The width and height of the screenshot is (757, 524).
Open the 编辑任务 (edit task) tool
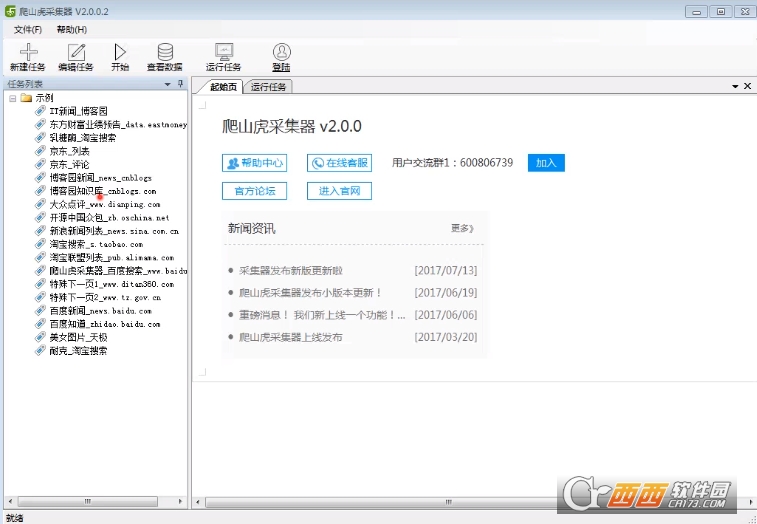click(76, 52)
